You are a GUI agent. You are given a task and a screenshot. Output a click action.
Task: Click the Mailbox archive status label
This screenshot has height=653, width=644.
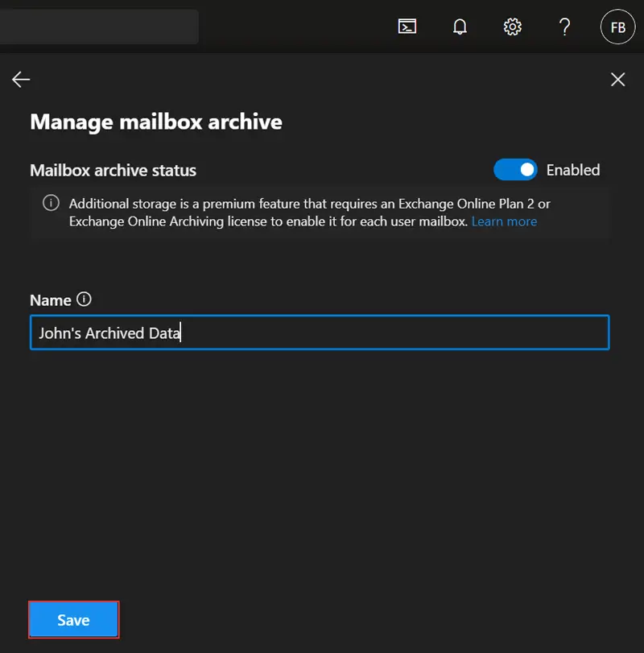coord(113,170)
